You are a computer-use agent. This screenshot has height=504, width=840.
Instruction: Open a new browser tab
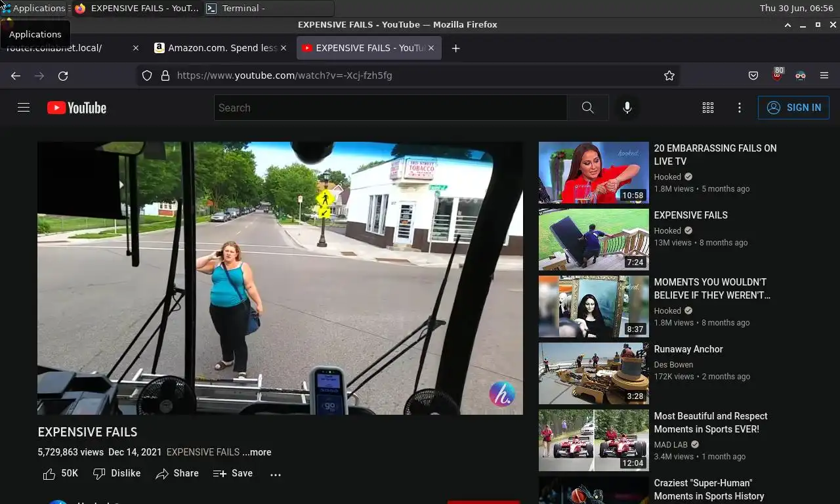(x=455, y=48)
